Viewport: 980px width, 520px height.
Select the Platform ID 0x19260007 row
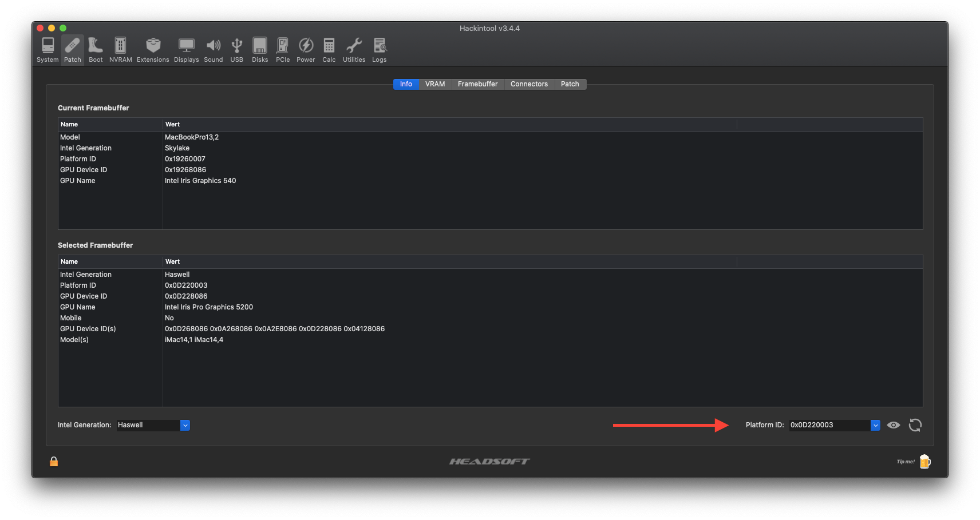490,159
